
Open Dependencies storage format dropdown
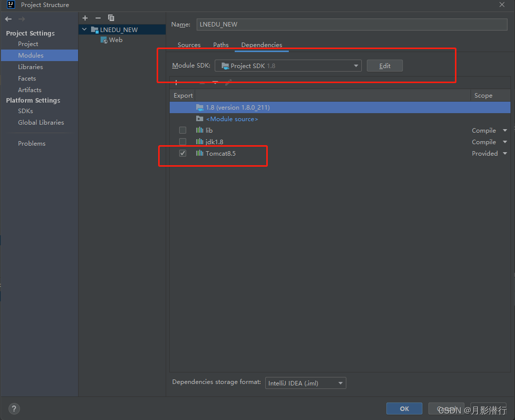click(305, 383)
